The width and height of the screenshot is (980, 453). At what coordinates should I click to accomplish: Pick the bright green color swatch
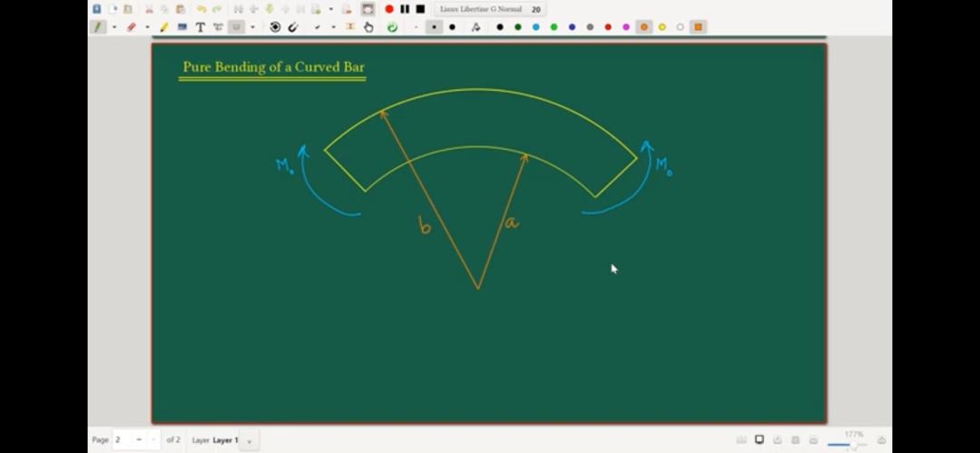pyautogui.click(x=554, y=27)
